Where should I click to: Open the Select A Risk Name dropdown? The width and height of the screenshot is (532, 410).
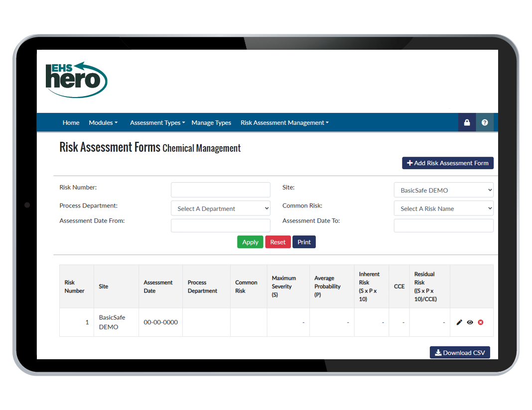point(443,208)
